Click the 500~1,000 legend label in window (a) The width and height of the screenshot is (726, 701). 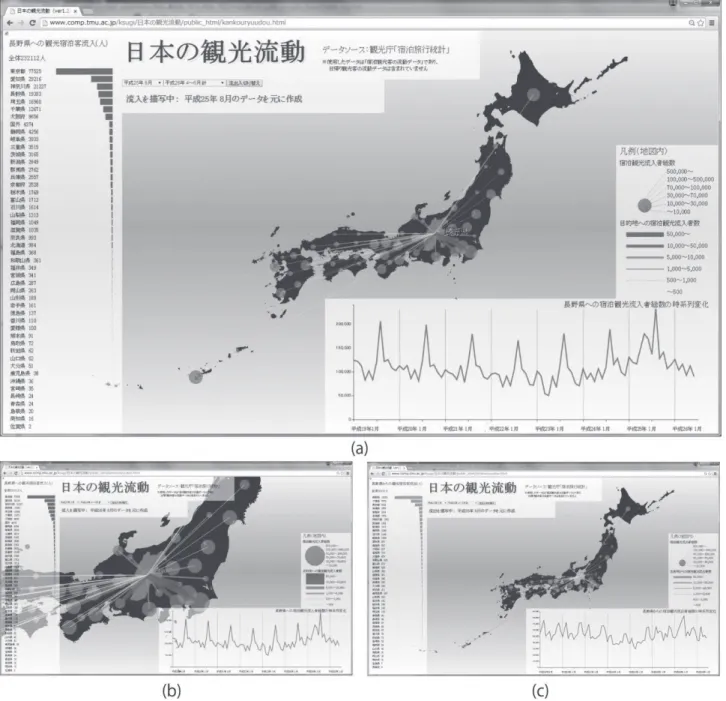682,280
